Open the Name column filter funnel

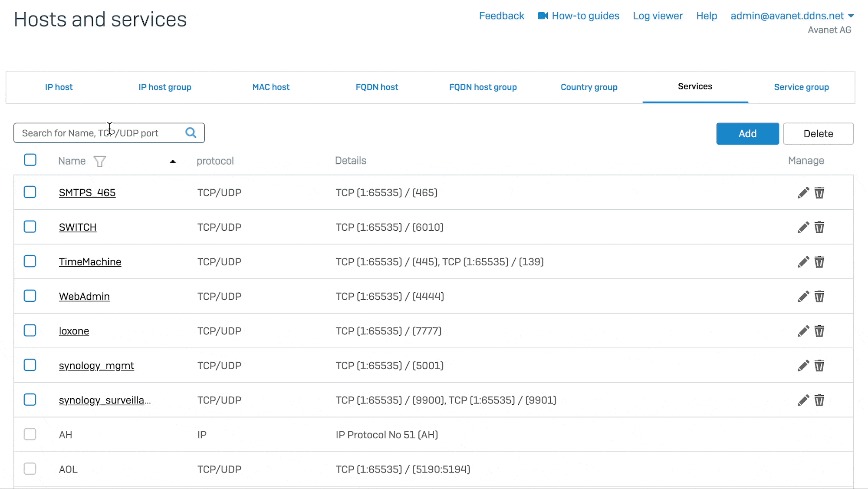click(x=100, y=162)
